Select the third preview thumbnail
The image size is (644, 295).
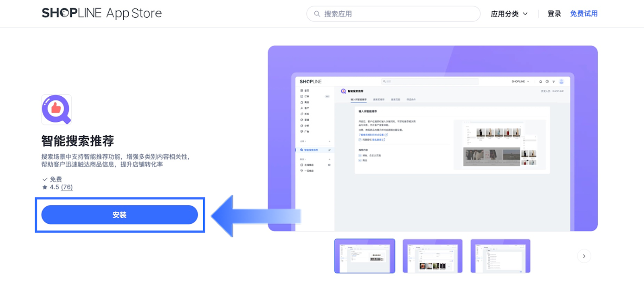point(500,256)
